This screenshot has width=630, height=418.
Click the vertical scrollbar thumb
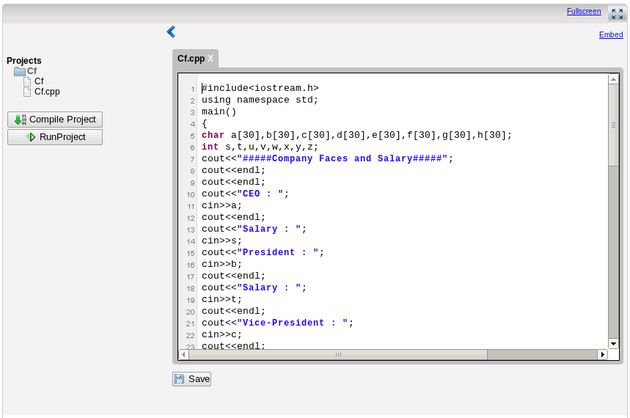point(614,125)
